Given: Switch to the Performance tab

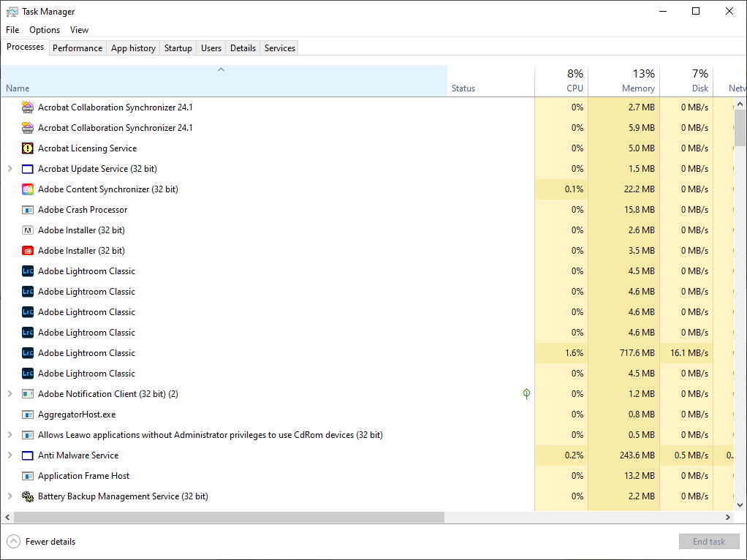Looking at the screenshot, I should point(77,48).
